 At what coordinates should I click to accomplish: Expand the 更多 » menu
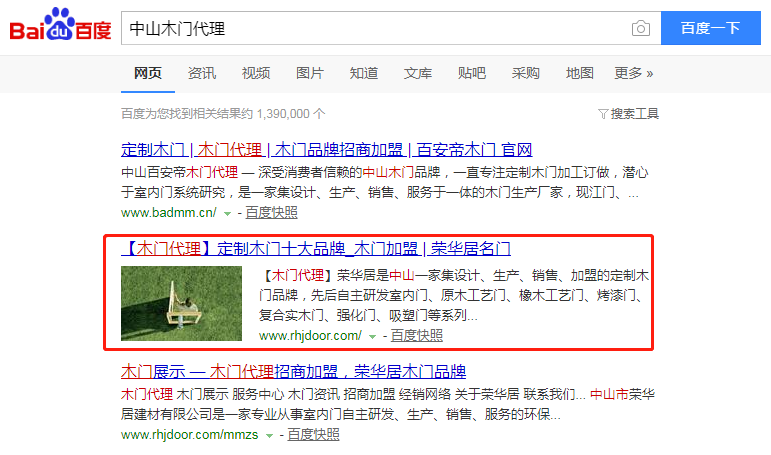click(634, 73)
